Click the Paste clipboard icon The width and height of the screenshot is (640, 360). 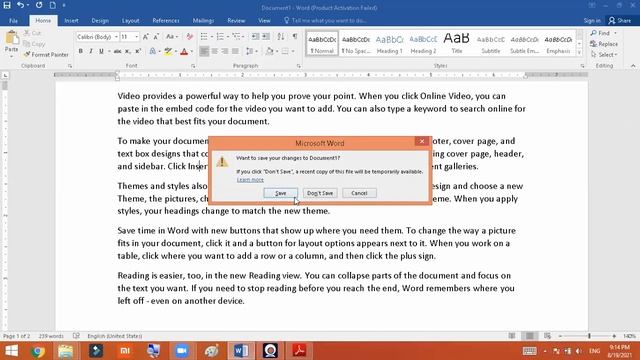[12, 38]
